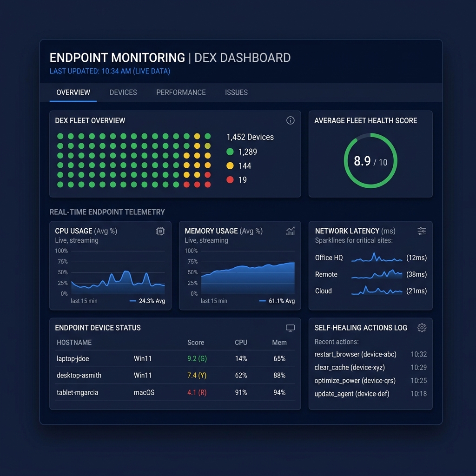
Task: Click the chart icon in Memory Usage
Action: [x=291, y=231]
